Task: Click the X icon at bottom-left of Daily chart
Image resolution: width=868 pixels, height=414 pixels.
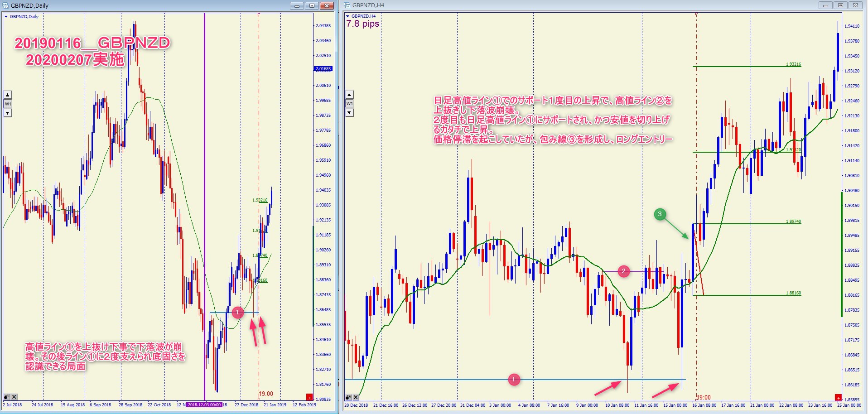Action: [x=14, y=397]
